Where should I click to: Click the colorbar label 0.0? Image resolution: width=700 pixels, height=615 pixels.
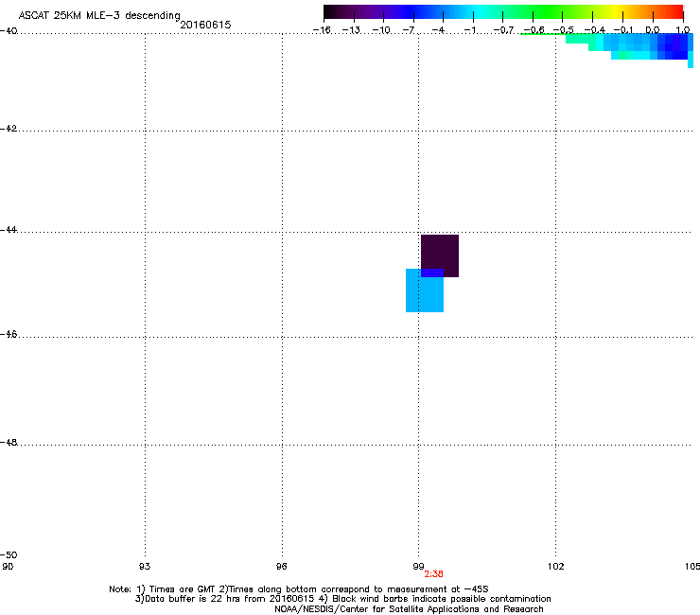click(x=653, y=30)
